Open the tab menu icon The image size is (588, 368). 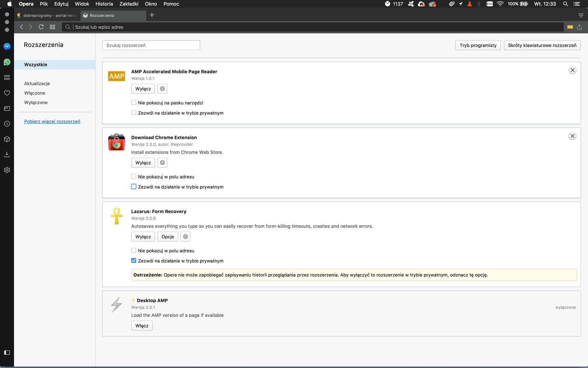coord(581,15)
